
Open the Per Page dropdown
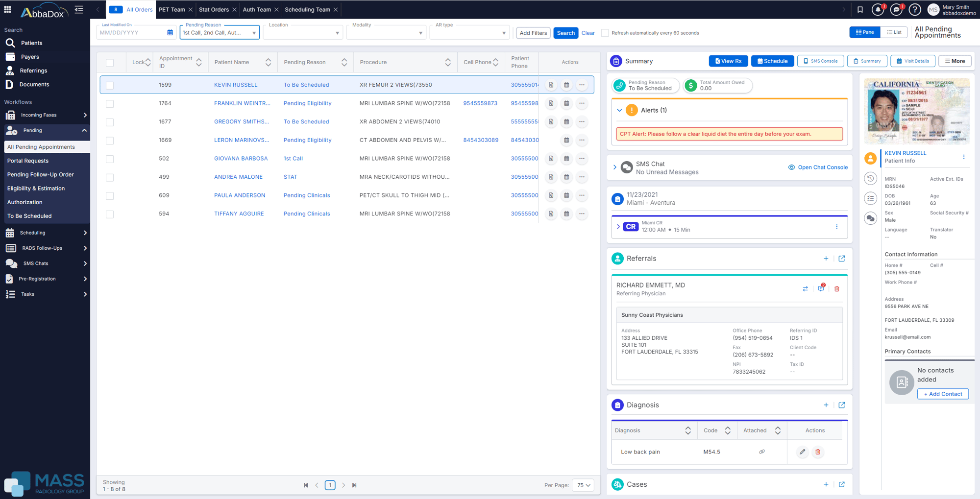pos(583,485)
